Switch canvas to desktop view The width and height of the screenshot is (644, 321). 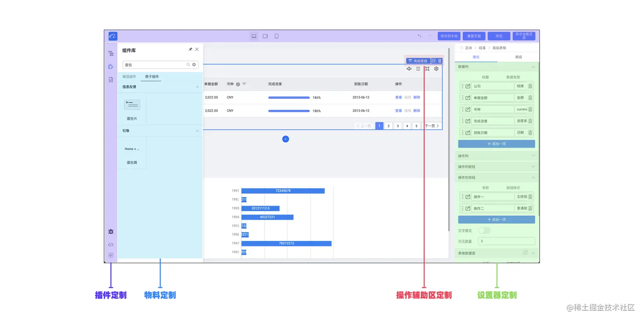[x=254, y=36]
